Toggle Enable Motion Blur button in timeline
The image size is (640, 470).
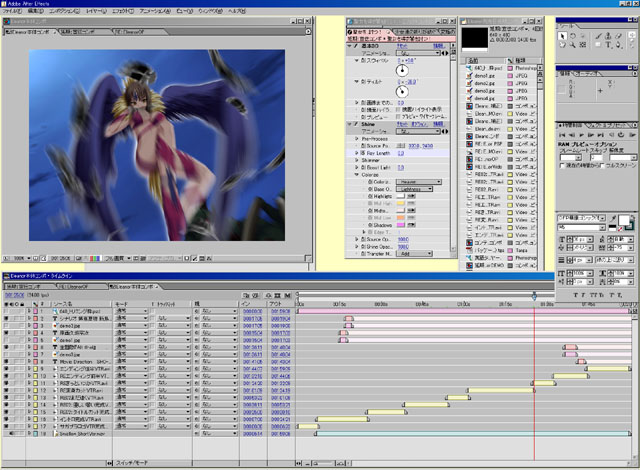point(287,295)
